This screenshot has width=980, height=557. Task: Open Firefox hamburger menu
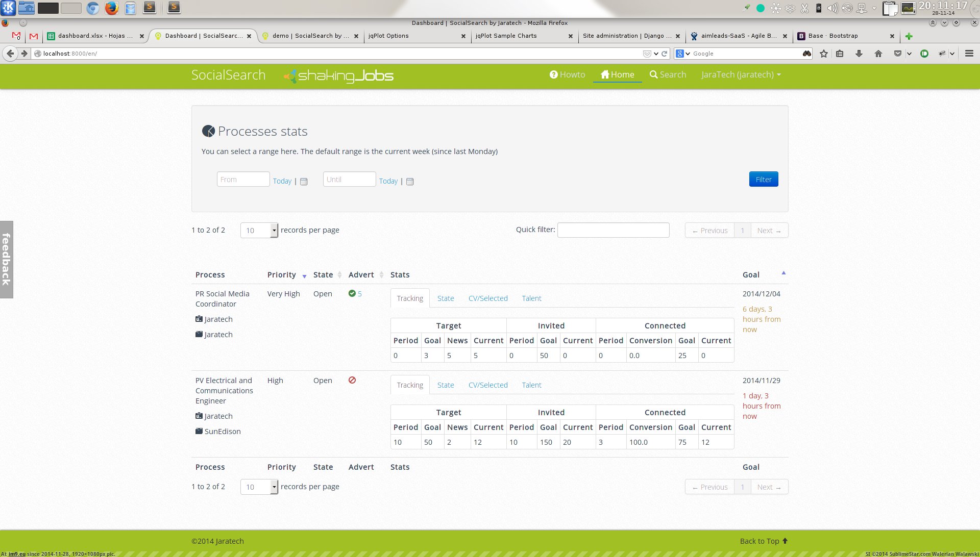pos(969,54)
